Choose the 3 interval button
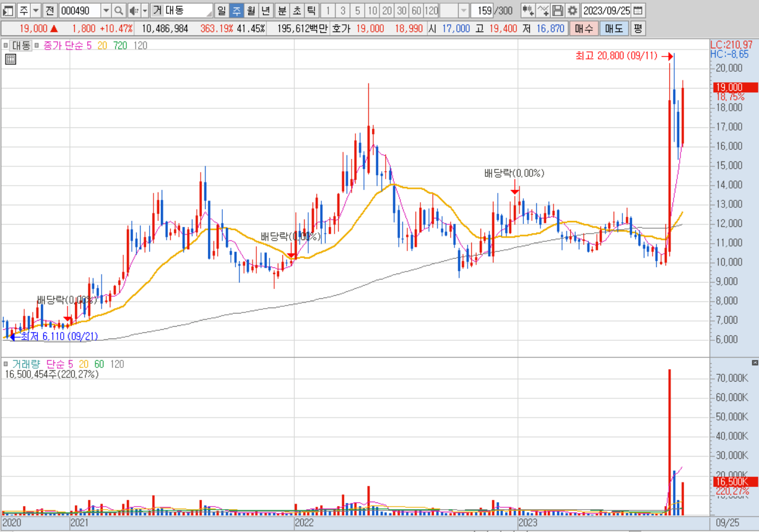The height and width of the screenshot is (532, 759). pos(343,11)
